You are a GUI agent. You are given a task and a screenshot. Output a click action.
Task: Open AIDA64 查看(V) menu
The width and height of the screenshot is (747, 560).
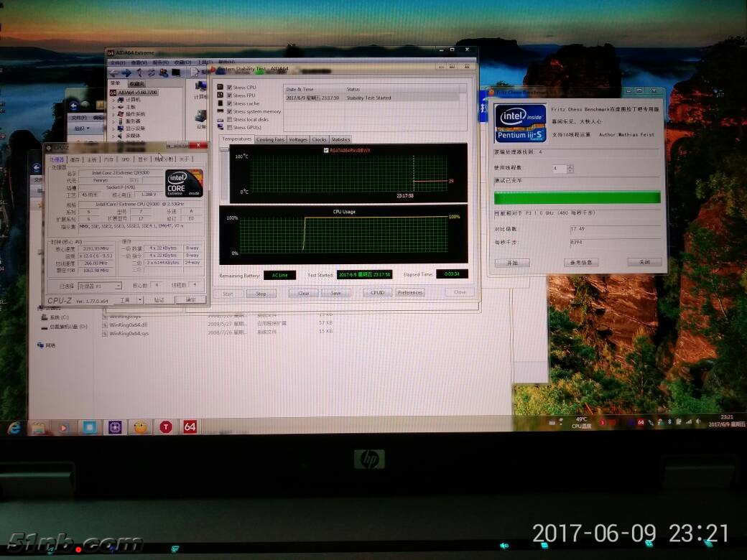pyautogui.click(x=139, y=62)
